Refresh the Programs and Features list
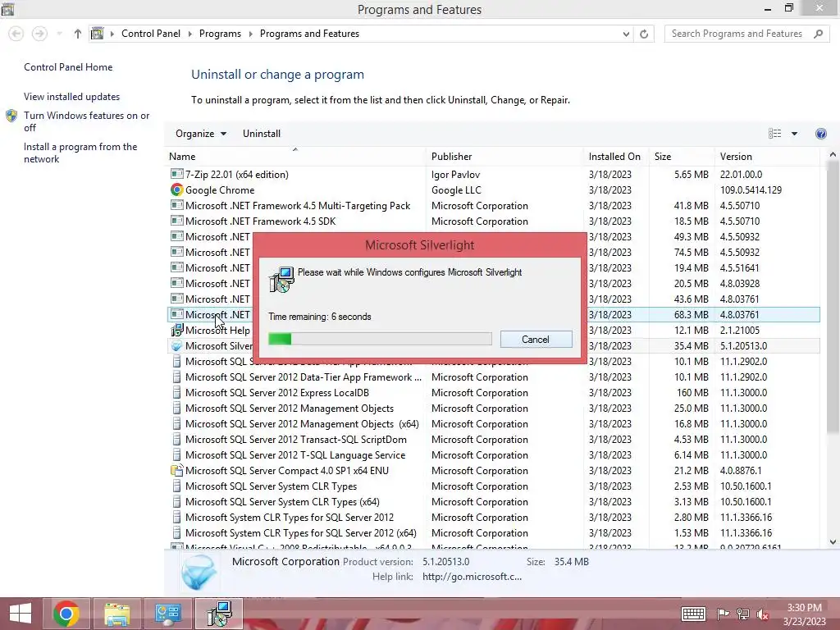This screenshot has width=840, height=630. 644,34
